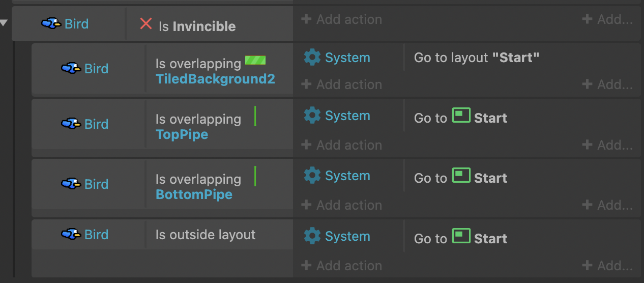Click right-side Add... on outside layout event
This screenshot has height=283, width=644.
pos(608,266)
